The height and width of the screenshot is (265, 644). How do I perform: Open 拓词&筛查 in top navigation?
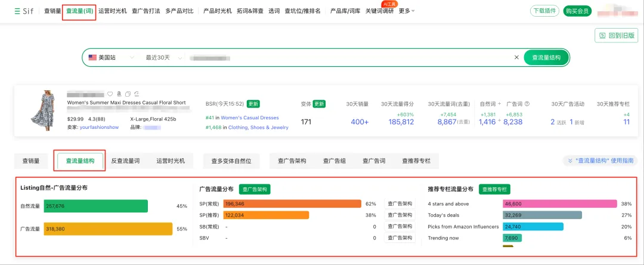(250, 11)
